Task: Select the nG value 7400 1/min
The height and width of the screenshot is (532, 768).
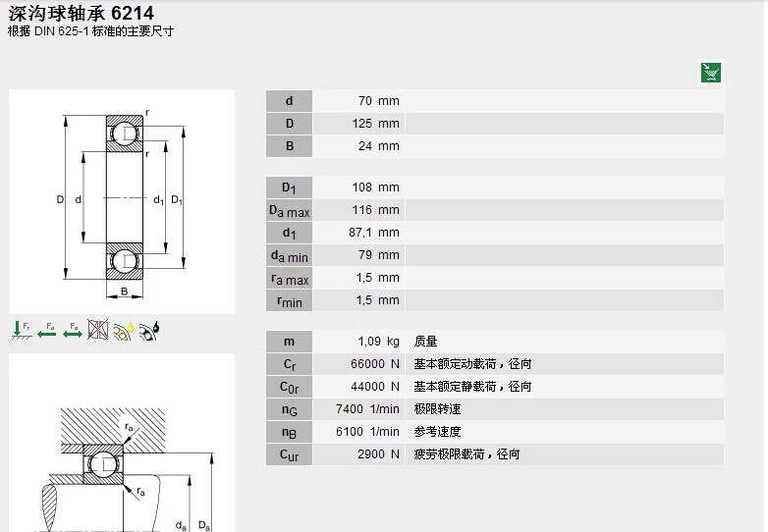Action: 368,408
